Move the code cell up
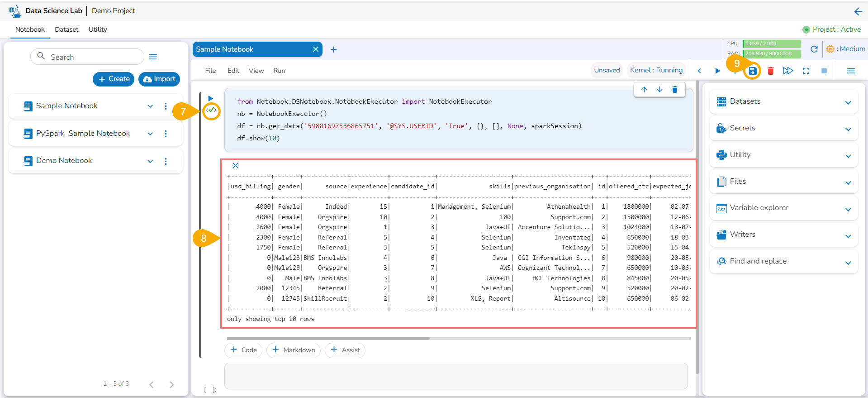This screenshot has height=398, width=868. point(644,90)
